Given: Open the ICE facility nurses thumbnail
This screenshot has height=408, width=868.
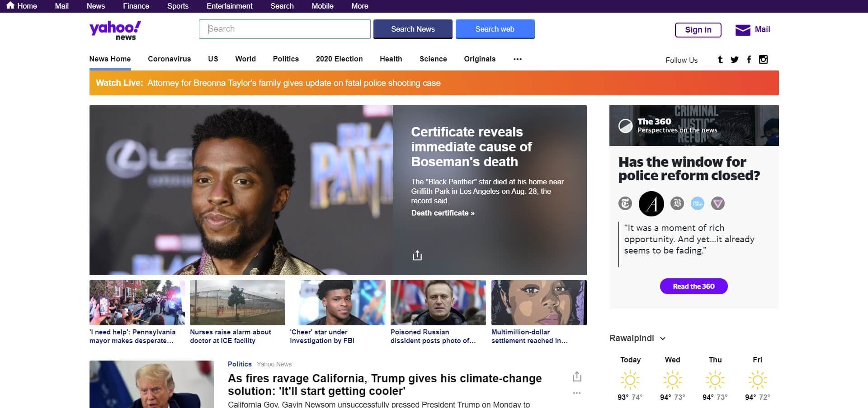Looking at the screenshot, I should point(237,303).
